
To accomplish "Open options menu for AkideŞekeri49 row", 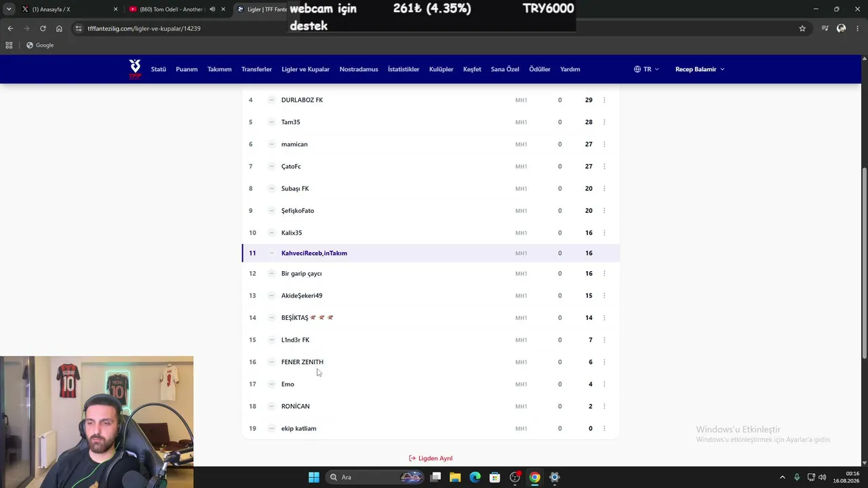I will click(x=604, y=296).
